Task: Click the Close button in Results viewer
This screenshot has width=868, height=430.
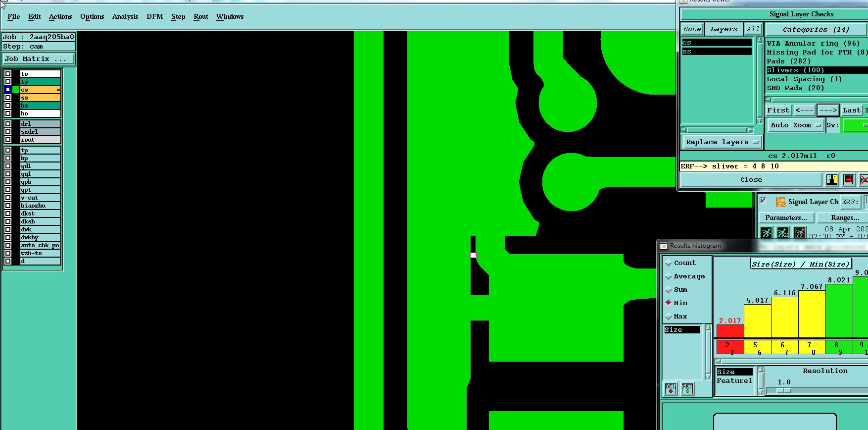Action: [751, 180]
